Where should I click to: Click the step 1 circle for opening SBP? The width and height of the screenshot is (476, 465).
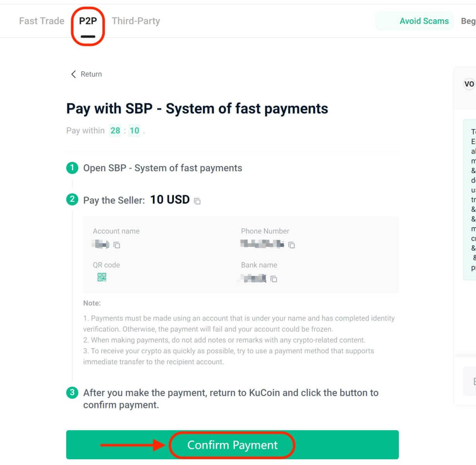(x=72, y=168)
